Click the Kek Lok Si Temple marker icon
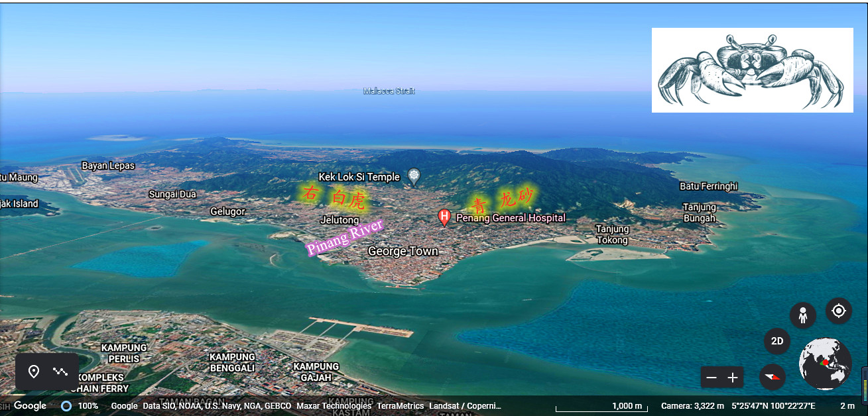This screenshot has height=416, width=868. (x=414, y=176)
